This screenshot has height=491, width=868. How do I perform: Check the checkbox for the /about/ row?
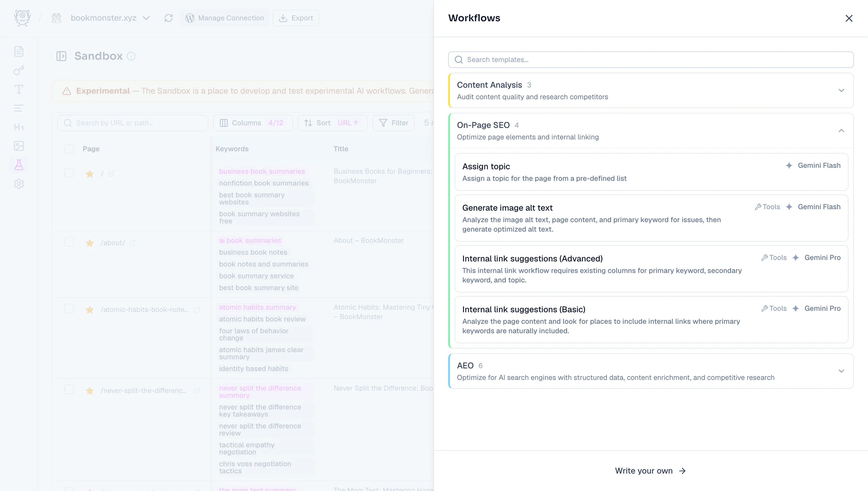click(x=69, y=242)
